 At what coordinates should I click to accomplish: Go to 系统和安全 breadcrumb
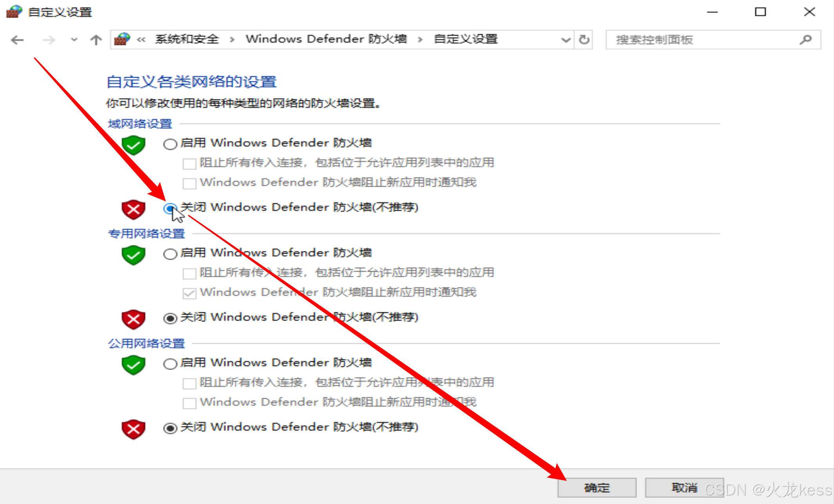pyautogui.click(x=187, y=39)
